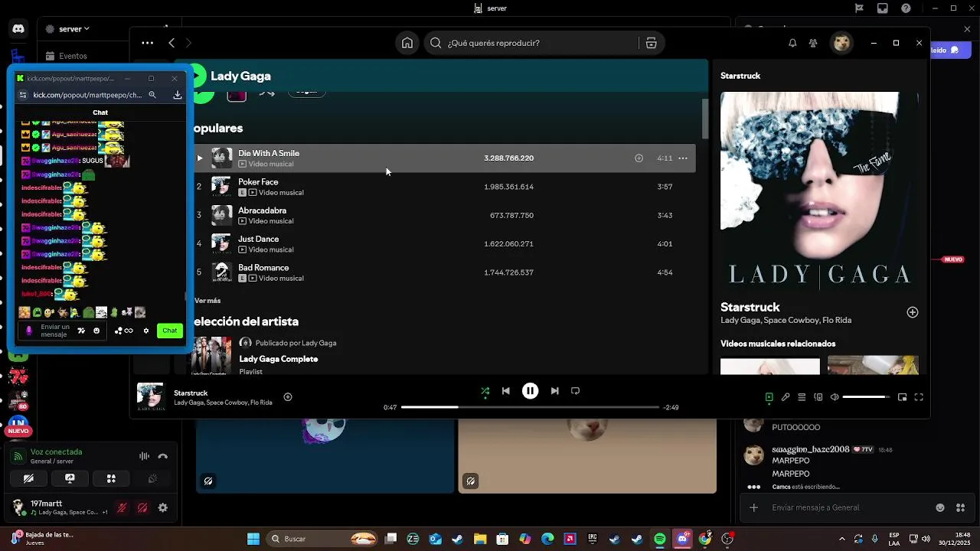Open the Spotify miniplayer icon
The height and width of the screenshot is (551, 980).
point(903,397)
